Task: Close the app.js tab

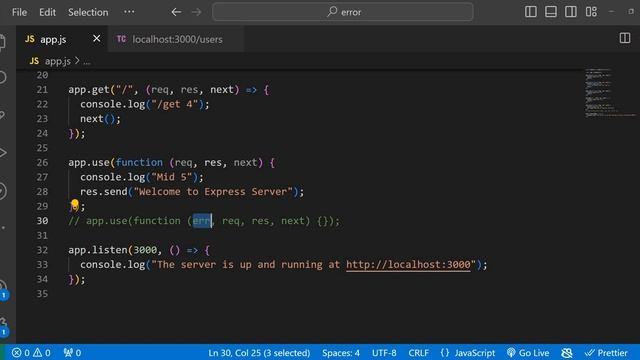Action: pos(97,39)
